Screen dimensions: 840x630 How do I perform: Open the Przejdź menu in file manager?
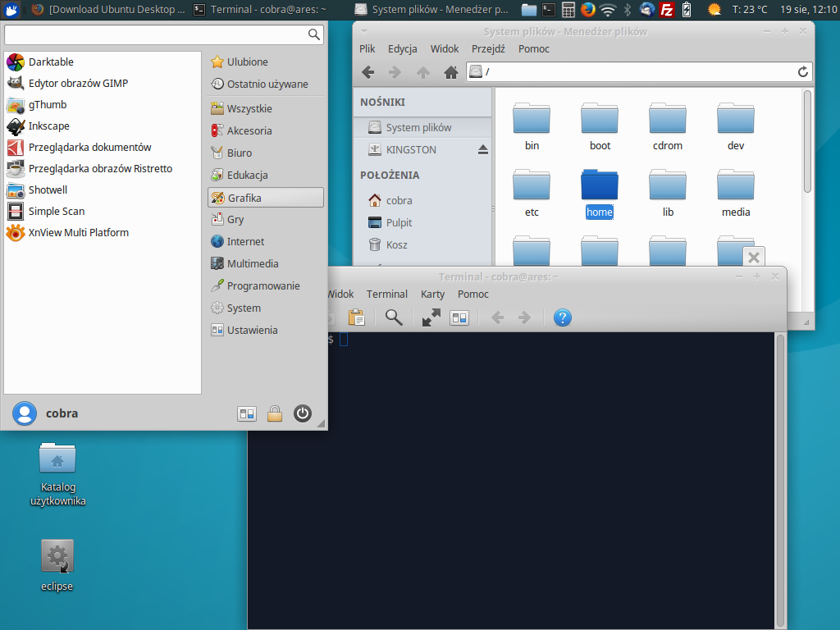point(488,48)
